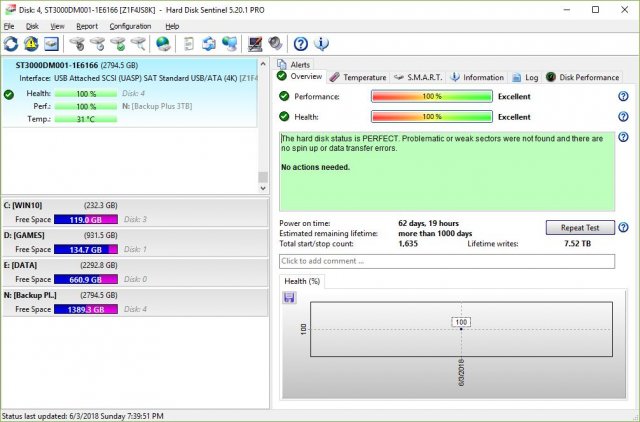Click the disk panel toolbar icon
The image size is (640, 422).
pos(51,44)
